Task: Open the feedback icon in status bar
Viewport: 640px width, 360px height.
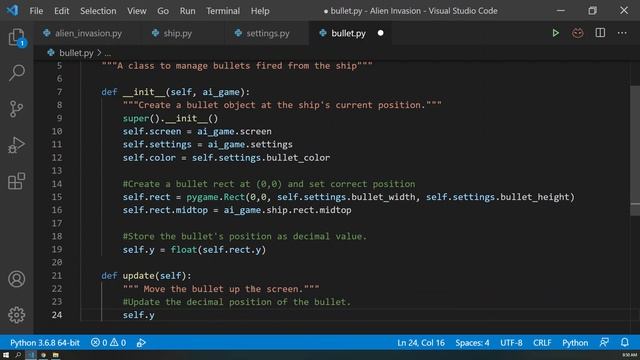Action: [604, 342]
